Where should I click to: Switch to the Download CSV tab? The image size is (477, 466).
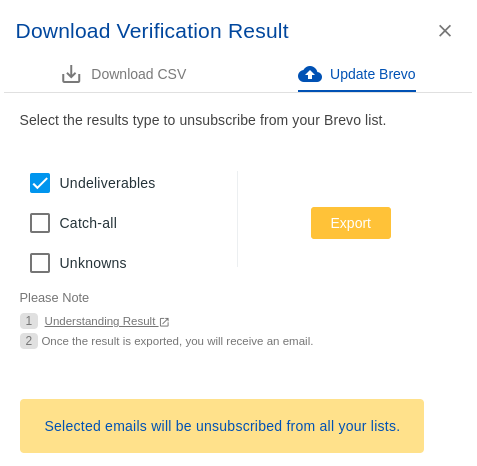pos(124,74)
